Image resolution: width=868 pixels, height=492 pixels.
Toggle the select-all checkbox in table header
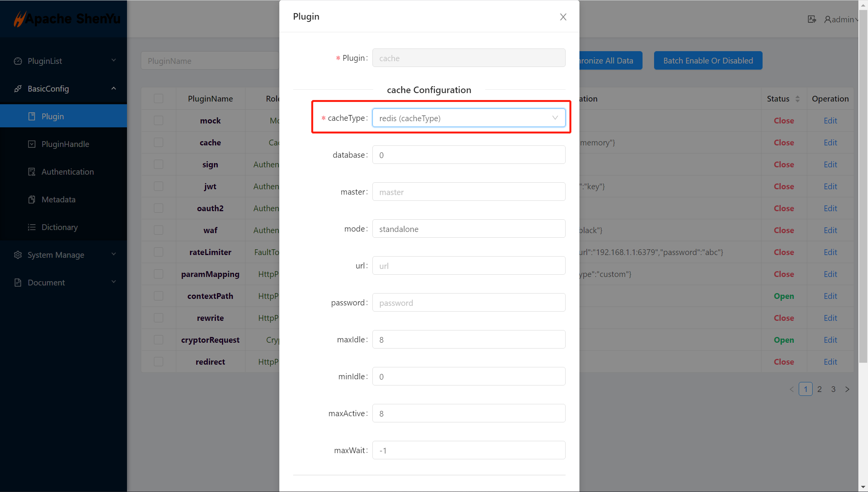pos(159,99)
